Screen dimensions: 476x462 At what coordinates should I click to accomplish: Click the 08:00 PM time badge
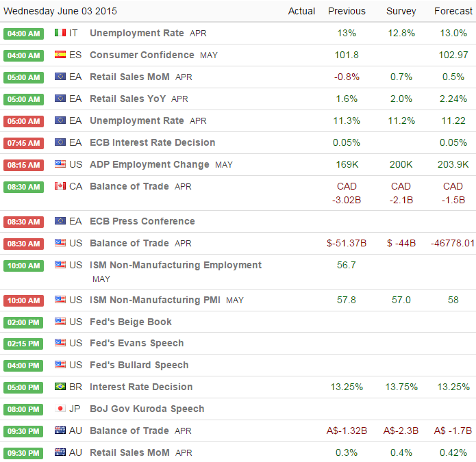(24, 409)
